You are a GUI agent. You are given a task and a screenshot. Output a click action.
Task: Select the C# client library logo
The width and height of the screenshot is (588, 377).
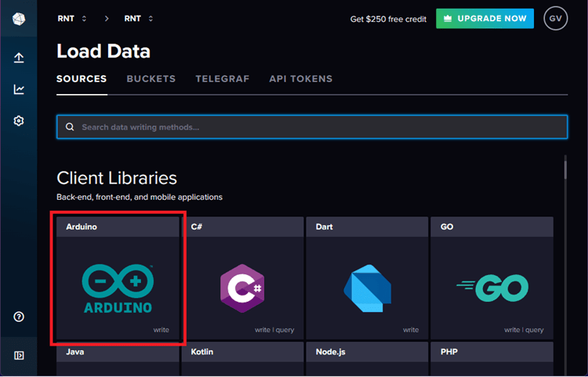[x=242, y=288]
